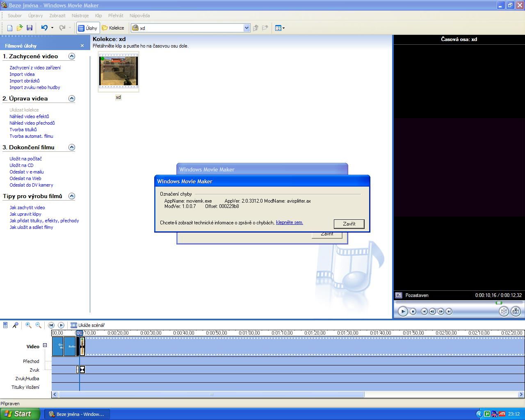This screenshot has width=525, height=420.
Task: Open the Nástroje menu
Action: [x=80, y=16]
